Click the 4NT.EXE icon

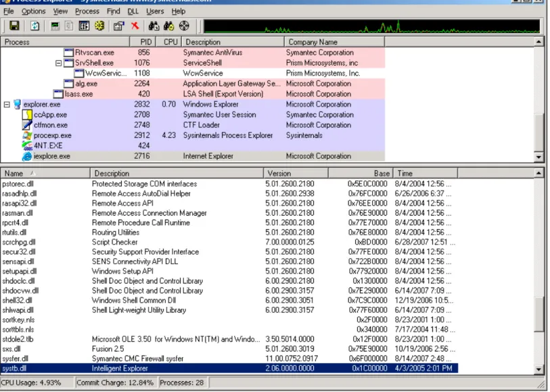[27, 146]
